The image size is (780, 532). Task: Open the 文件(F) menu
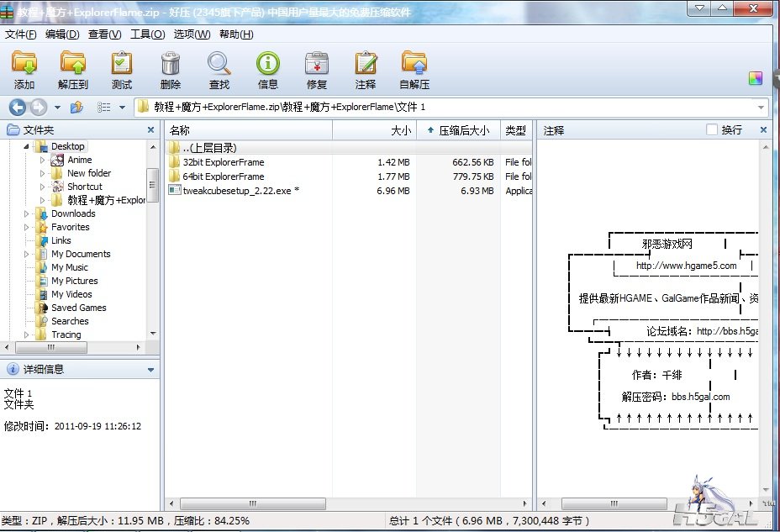click(x=21, y=34)
